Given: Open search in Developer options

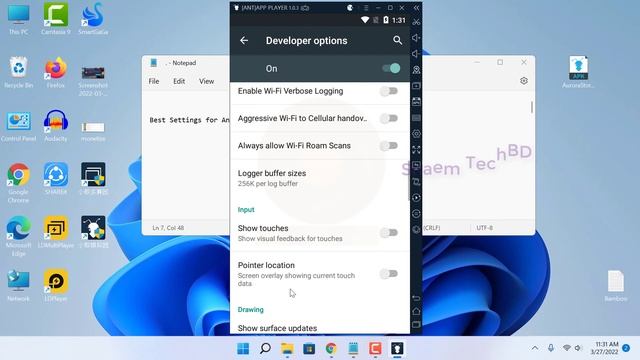Looking at the screenshot, I should (x=397, y=40).
